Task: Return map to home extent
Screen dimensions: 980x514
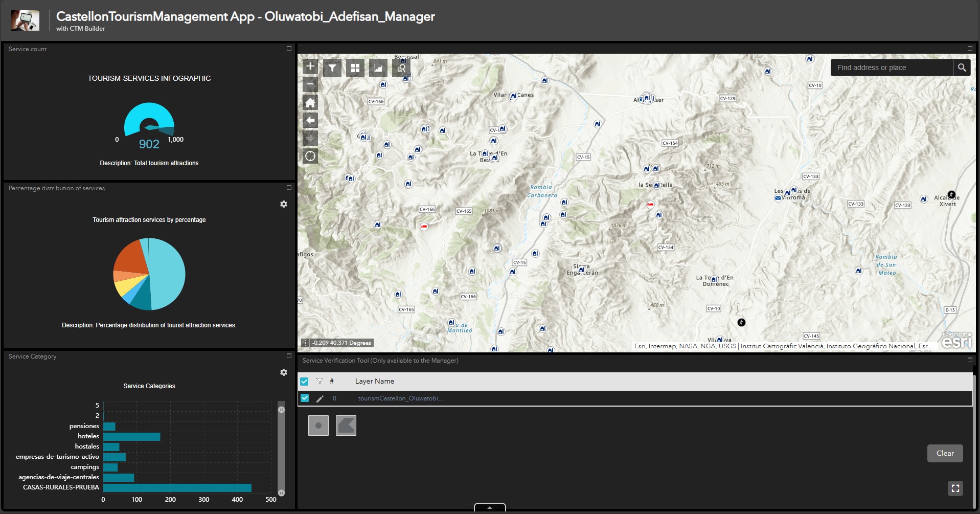Action: tap(310, 102)
